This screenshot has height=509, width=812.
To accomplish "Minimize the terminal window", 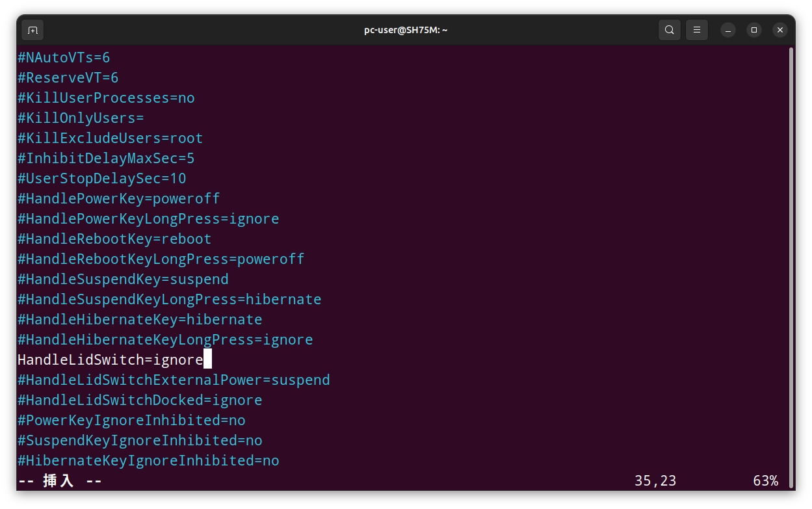I will pyautogui.click(x=728, y=30).
